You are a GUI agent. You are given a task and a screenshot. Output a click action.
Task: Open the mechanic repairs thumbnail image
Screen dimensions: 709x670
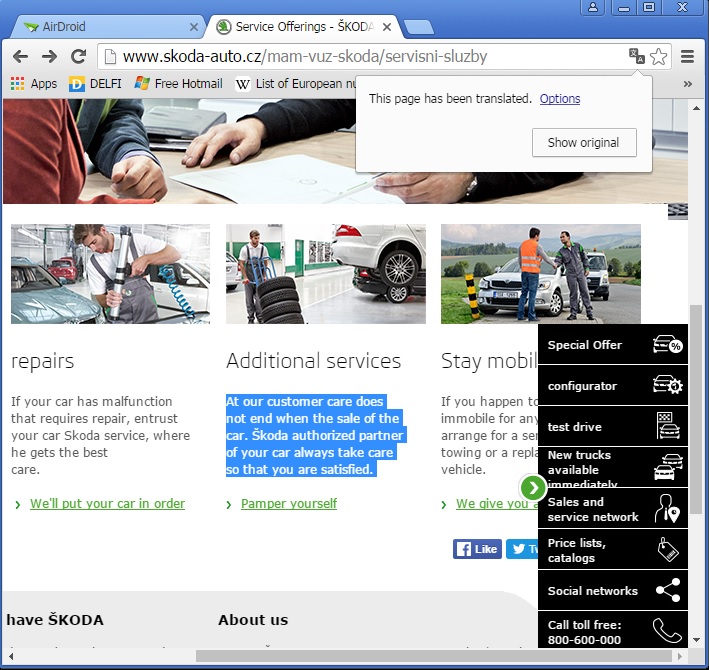click(x=110, y=274)
